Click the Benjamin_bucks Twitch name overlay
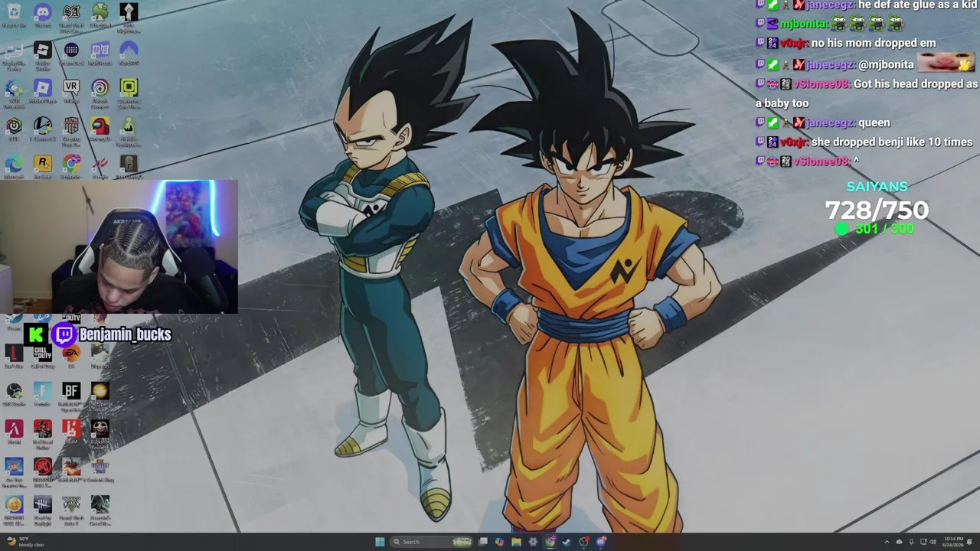This screenshot has height=551, width=980. [x=125, y=334]
